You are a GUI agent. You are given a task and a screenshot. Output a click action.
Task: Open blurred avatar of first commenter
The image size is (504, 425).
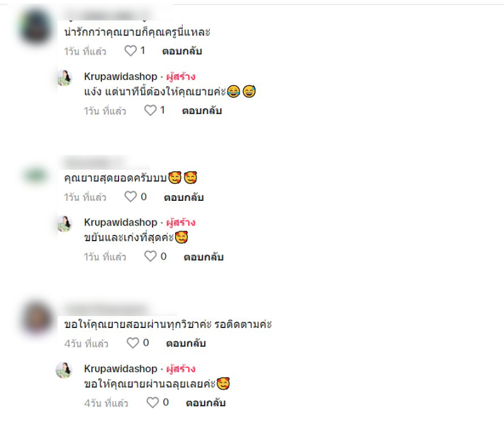[x=36, y=26]
